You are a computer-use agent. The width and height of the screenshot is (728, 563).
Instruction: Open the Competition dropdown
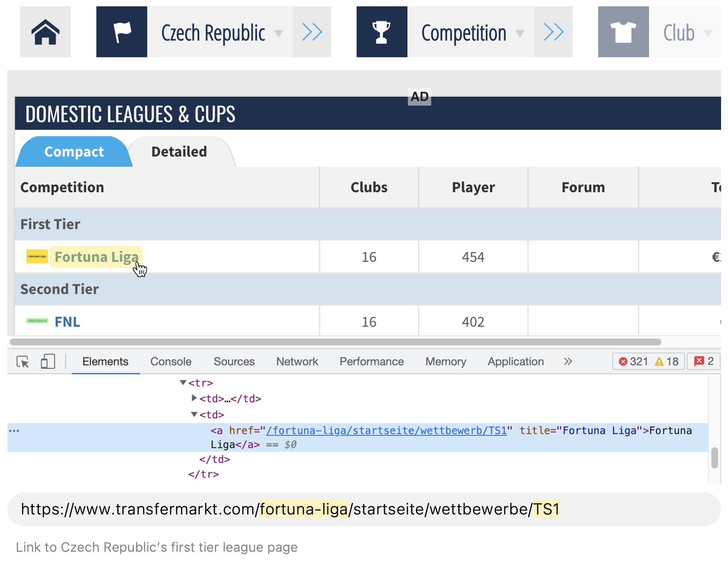[x=471, y=32]
